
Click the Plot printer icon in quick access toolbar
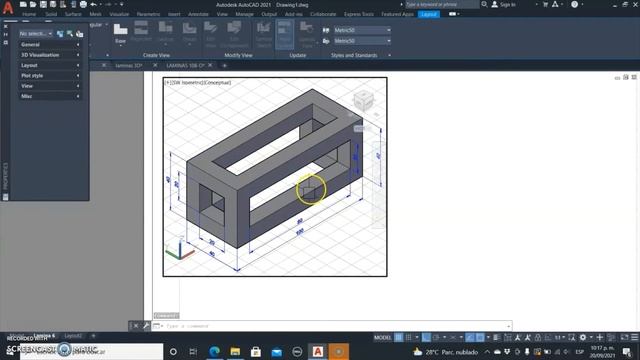(83, 4)
